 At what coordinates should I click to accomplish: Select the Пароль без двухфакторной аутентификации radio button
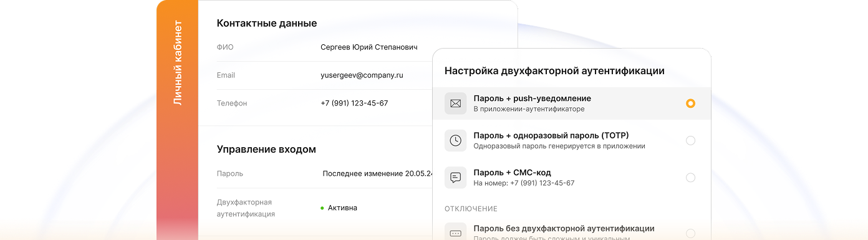click(690, 233)
